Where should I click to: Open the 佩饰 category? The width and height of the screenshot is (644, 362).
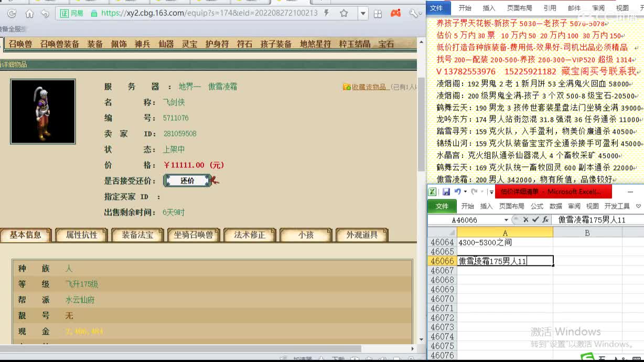[119, 44]
